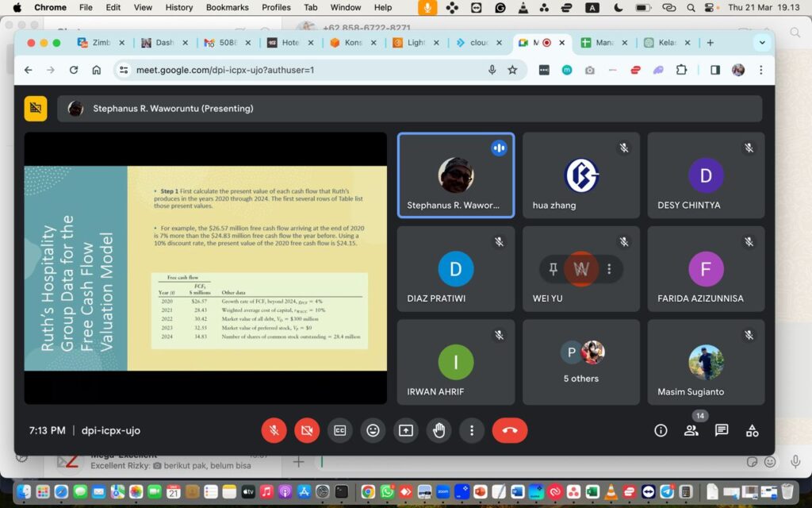This screenshot has width=812, height=508.
Task: Lower the raised hand icon
Action: (x=439, y=430)
